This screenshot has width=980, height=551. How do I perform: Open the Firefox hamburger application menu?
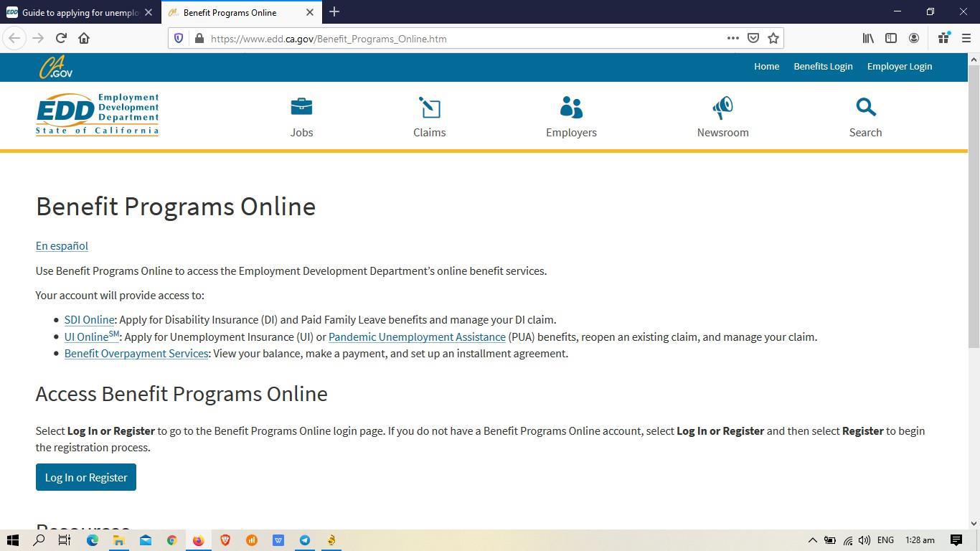pos(966,39)
